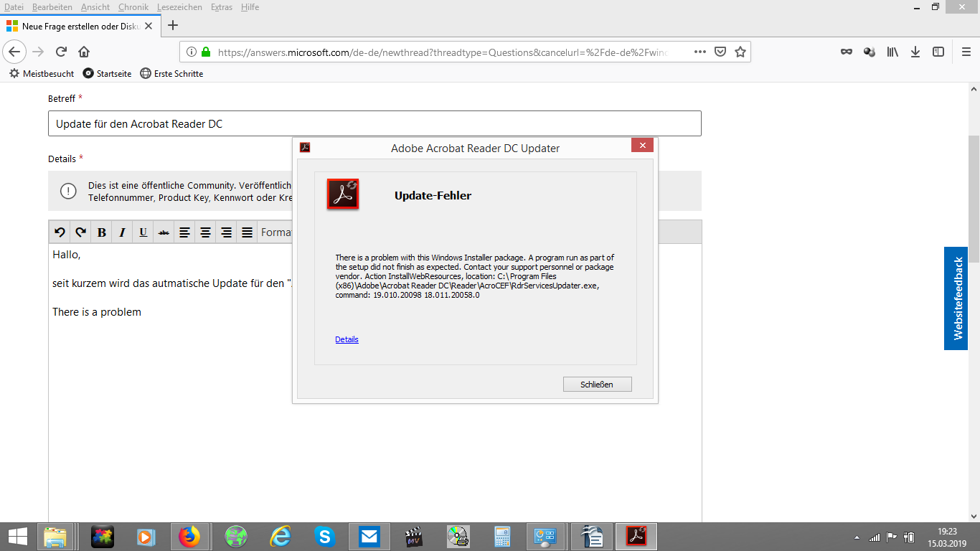Toggle underline formatting in the editor
This screenshot has height=551, width=980.
click(143, 232)
